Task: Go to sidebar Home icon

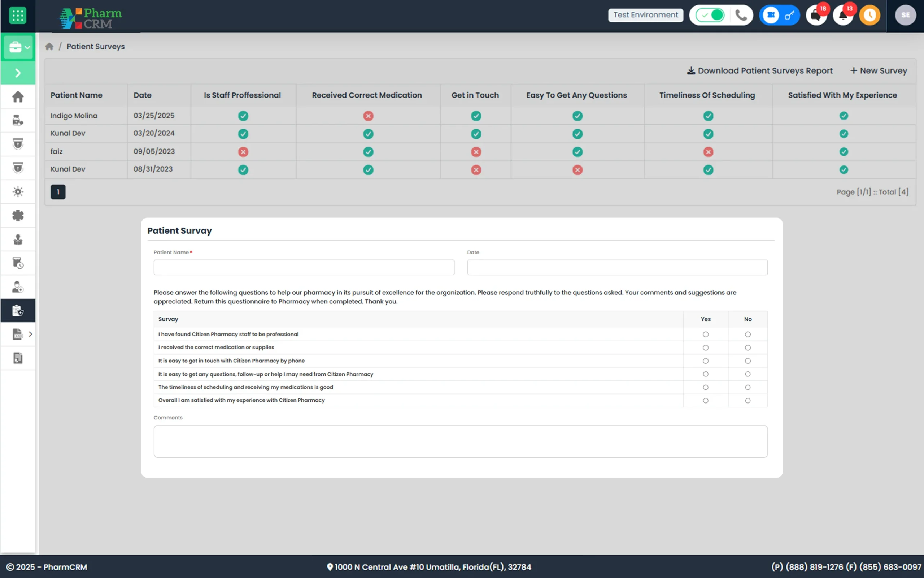Action: tap(18, 96)
